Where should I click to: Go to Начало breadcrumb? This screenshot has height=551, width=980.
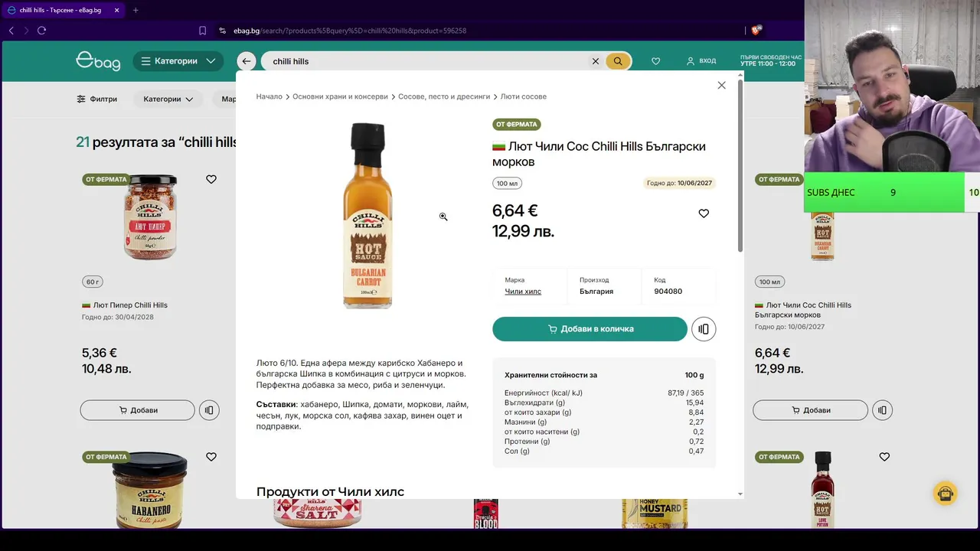tap(269, 96)
